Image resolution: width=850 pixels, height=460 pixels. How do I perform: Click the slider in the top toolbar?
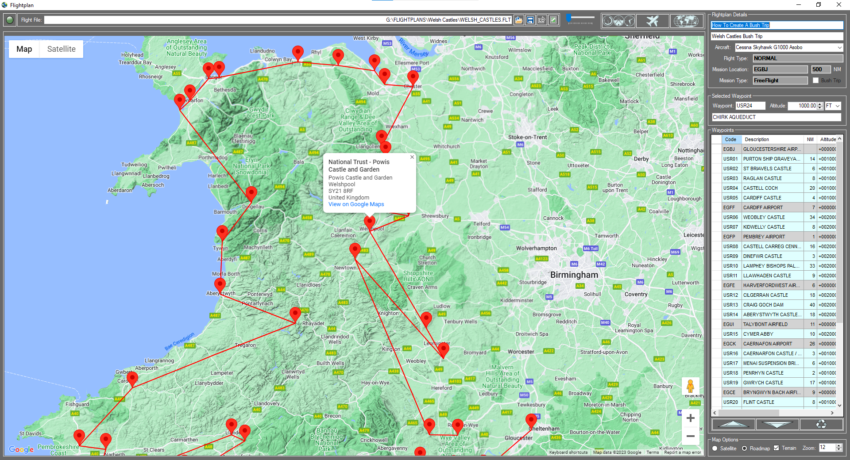tap(578, 18)
